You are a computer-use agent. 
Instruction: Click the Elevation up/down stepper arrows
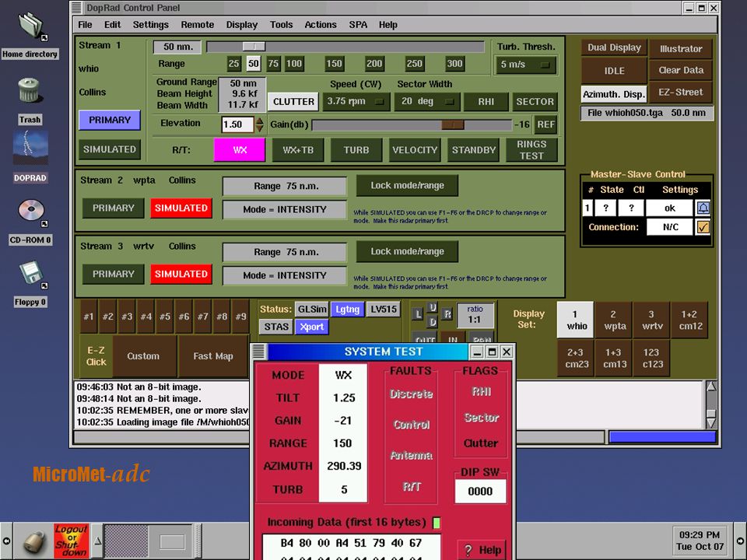260,124
